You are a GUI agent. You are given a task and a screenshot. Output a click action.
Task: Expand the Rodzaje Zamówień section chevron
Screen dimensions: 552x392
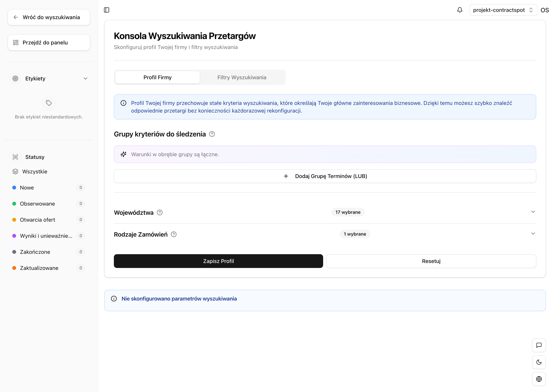coord(533,233)
